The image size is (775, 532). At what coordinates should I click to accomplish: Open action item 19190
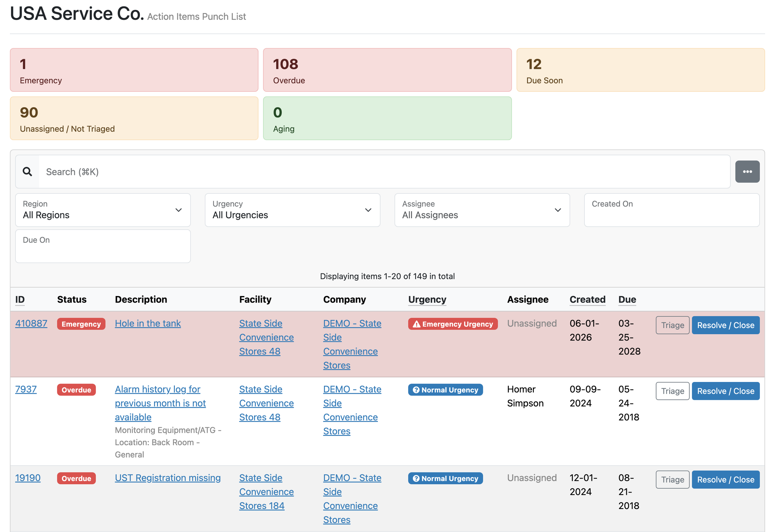pos(28,478)
